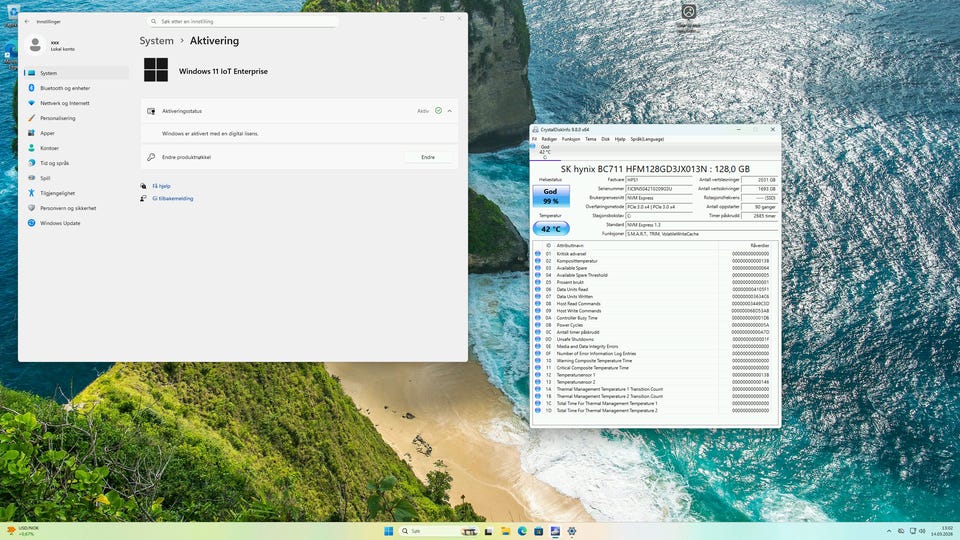Click the System icon in Settings sidebar
This screenshot has height=540, width=960.
[x=31, y=73]
